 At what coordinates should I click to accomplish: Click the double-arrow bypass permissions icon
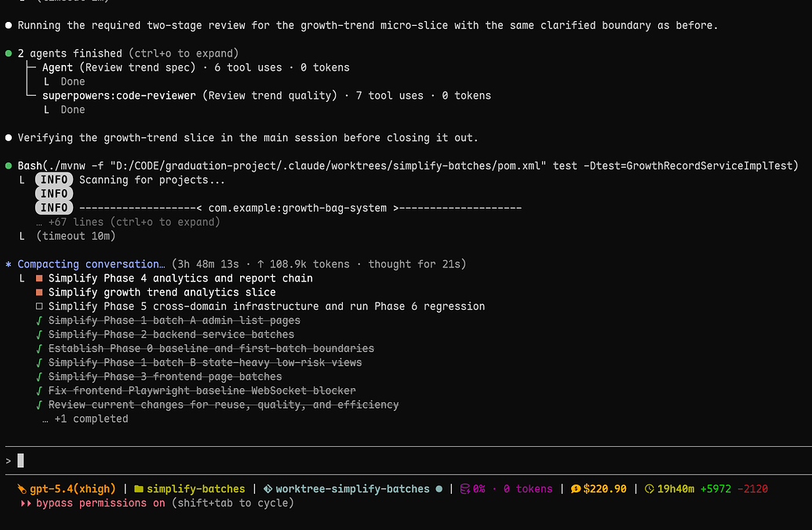pos(25,503)
